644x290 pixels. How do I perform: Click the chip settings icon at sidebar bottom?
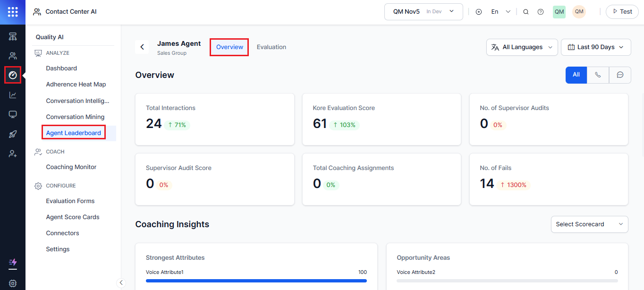[x=13, y=283]
